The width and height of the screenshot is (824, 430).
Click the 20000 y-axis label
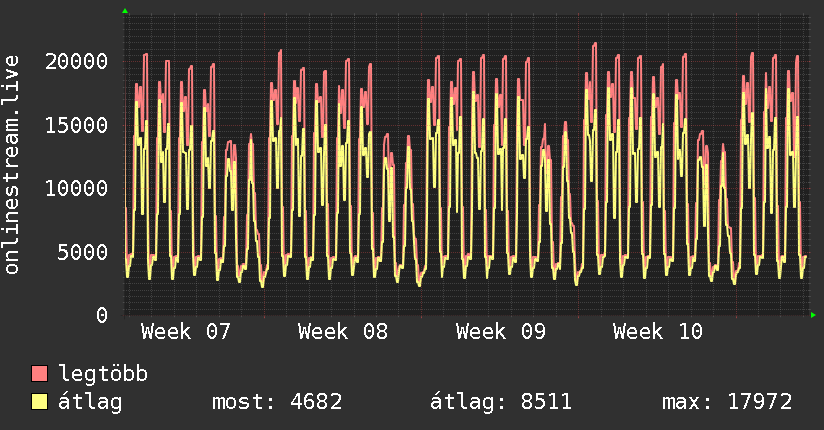pyautogui.click(x=77, y=61)
